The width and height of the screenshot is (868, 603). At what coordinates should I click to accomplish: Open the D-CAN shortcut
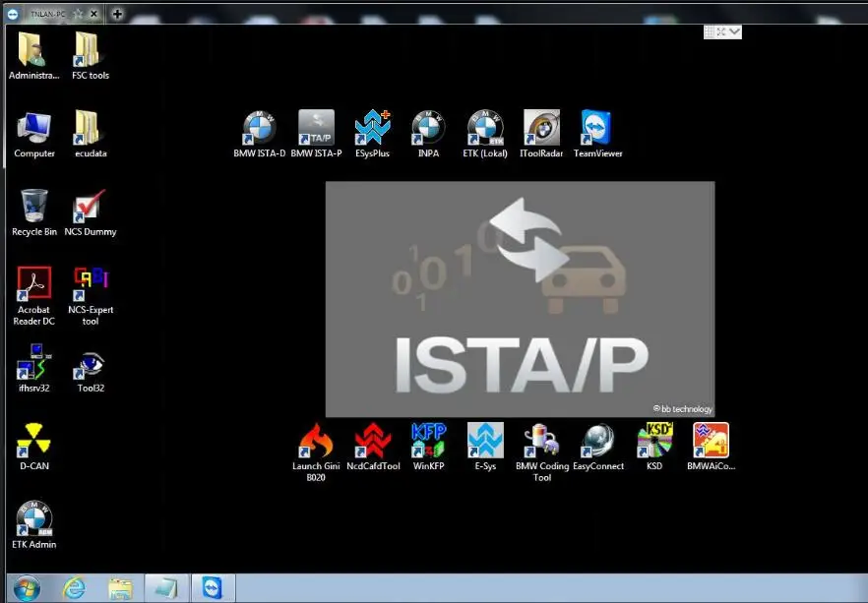click(33, 447)
